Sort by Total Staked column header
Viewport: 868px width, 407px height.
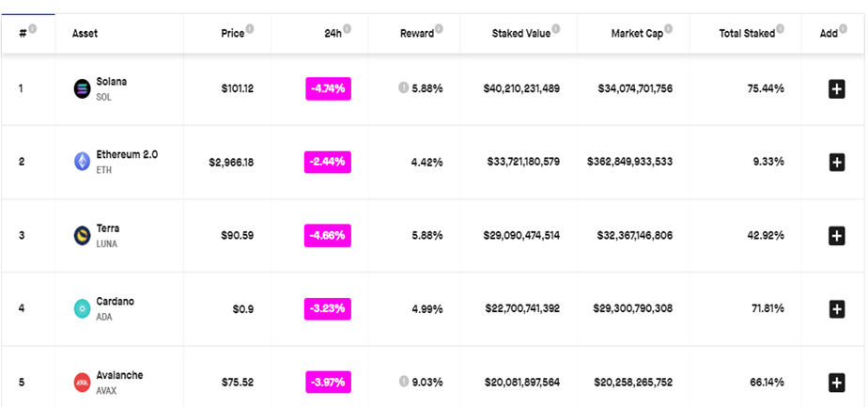point(747,34)
